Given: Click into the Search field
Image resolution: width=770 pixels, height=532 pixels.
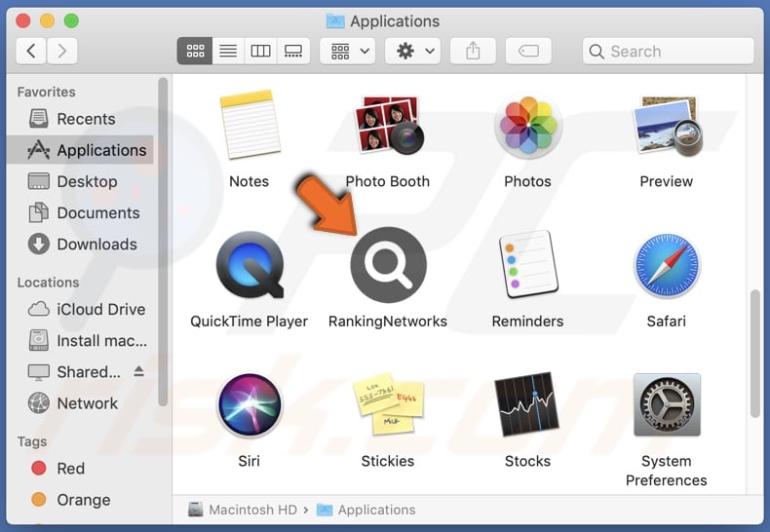Looking at the screenshot, I should pos(668,51).
